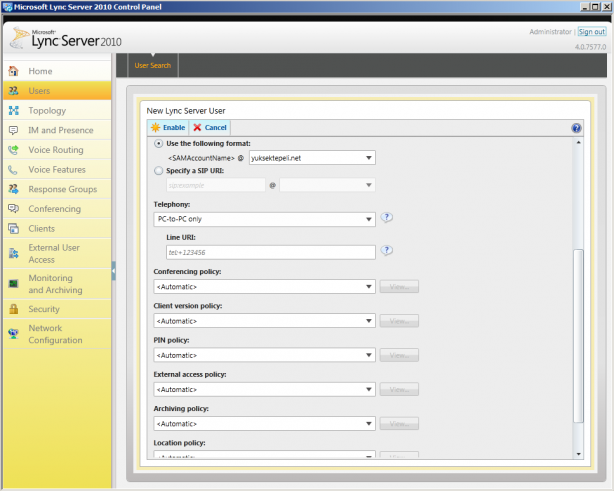Viewport: 614px width, 491px height.
Task: Click the Topology network icon
Action: (x=13, y=110)
